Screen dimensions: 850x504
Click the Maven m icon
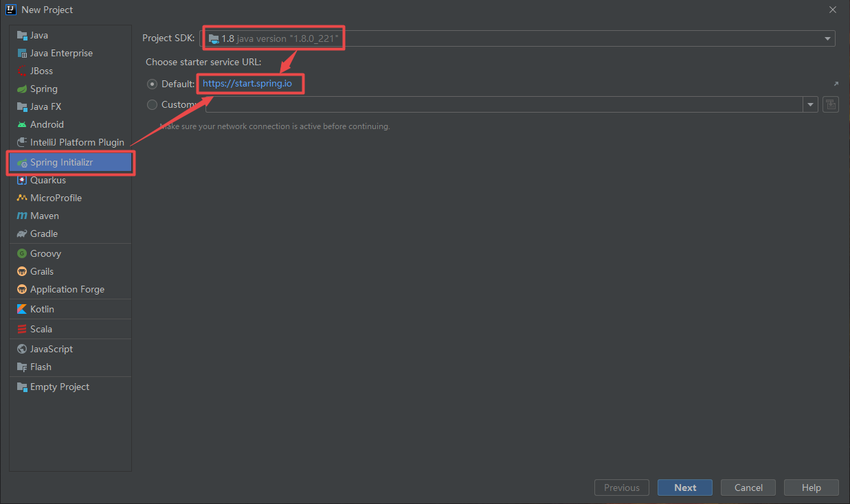22,216
